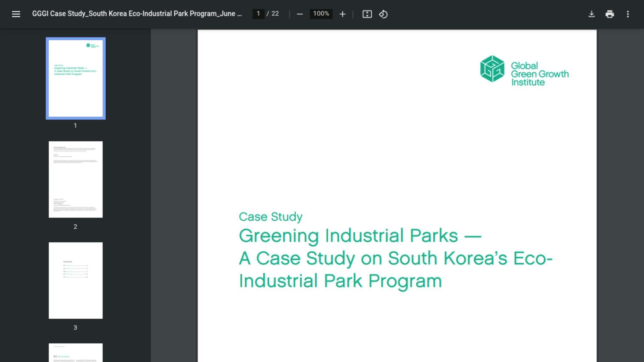The image size is (644, 362).
Task: Zoom out of the document
Action: pos(299,14)
